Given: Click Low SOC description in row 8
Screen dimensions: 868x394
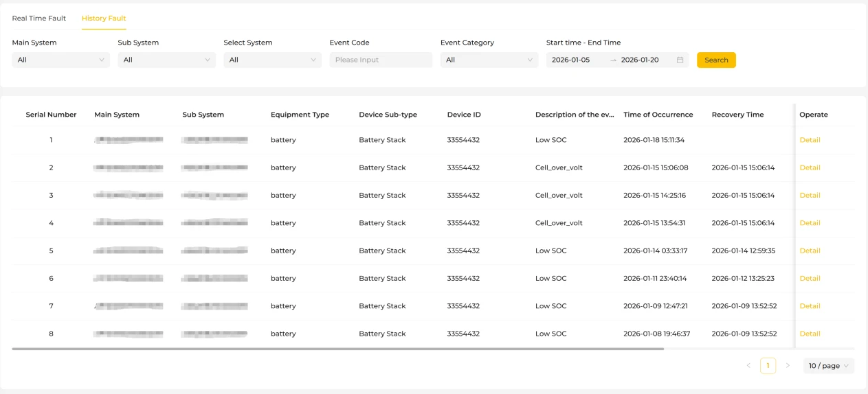Looking at the screenshot, I should (551, 334).
